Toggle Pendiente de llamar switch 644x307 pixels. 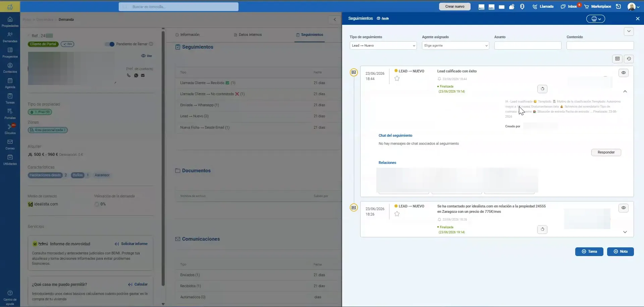click(x=110, y=44)
